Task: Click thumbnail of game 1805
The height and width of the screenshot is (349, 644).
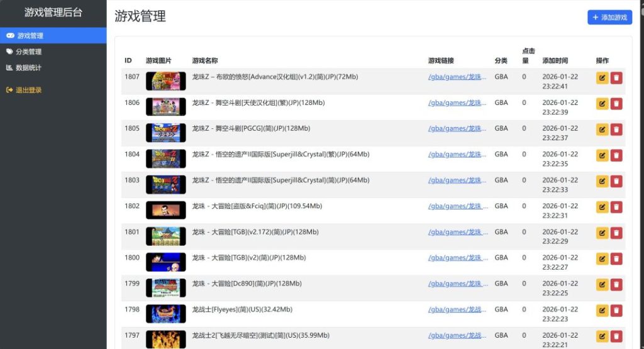Action: pyautogui.click(x=166, y=133)
